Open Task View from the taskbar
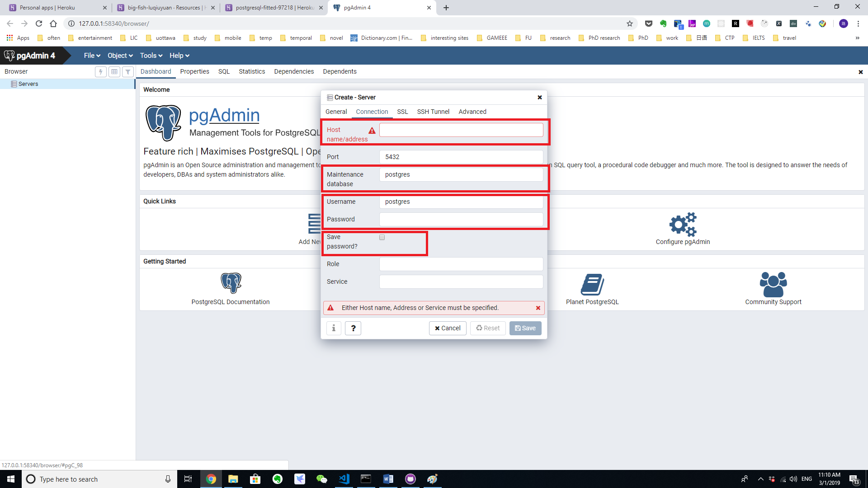868x488 pixels. pos(188,479)
